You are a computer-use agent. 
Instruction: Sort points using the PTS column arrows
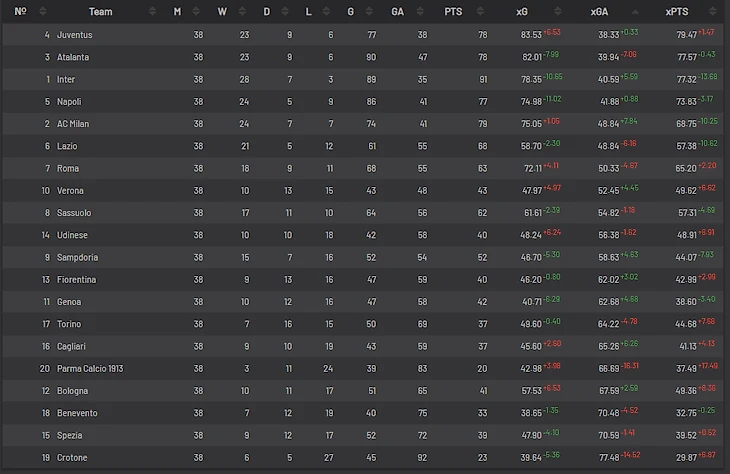[481, 12]
